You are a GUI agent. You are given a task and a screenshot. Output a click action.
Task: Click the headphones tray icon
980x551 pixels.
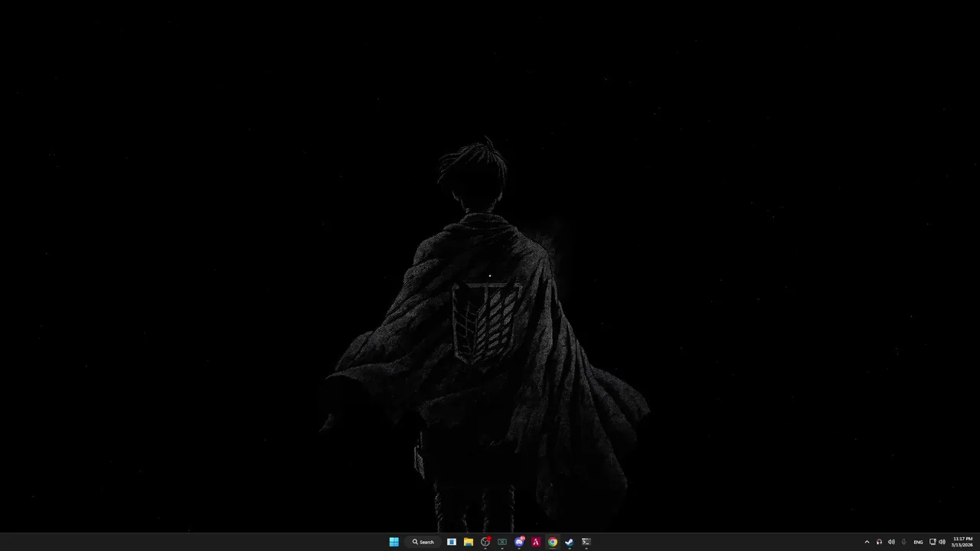[x=879, y=542]
